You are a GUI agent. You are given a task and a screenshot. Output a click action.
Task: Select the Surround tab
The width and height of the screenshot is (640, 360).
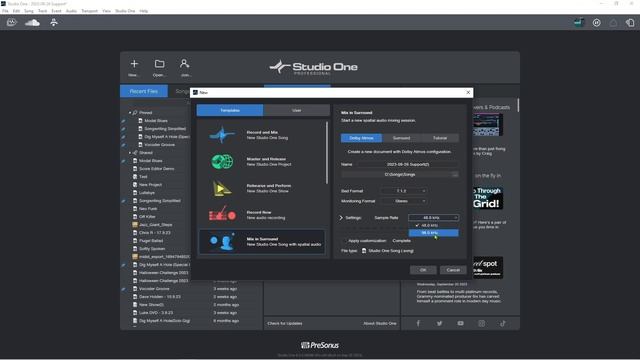pyautogui.click(x=401, y=138)
